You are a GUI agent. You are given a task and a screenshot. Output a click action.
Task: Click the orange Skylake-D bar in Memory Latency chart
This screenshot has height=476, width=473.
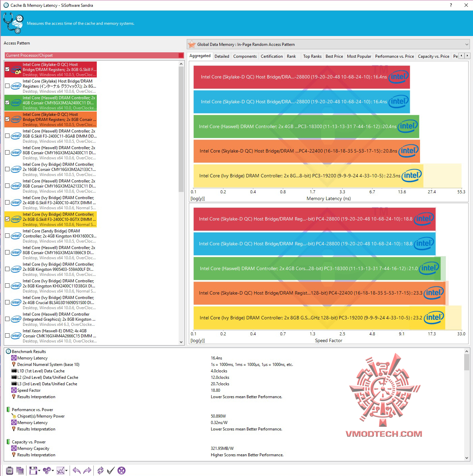click(307, 151)
